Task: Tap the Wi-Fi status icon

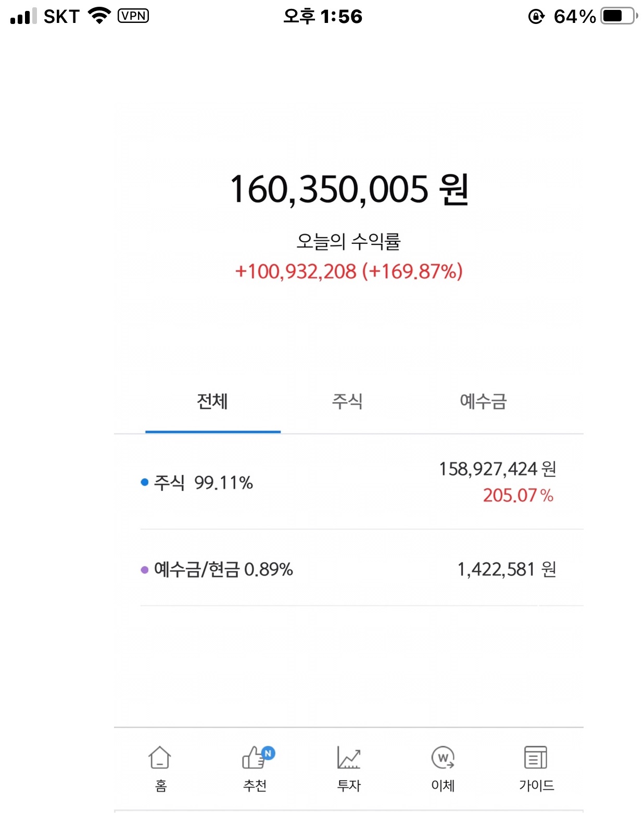Action: 99,16
